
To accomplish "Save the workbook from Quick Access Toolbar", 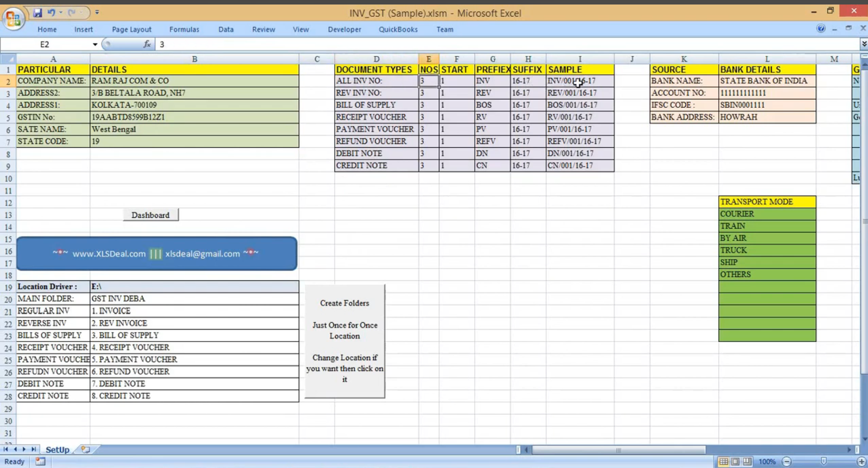I will coord(37,12).
